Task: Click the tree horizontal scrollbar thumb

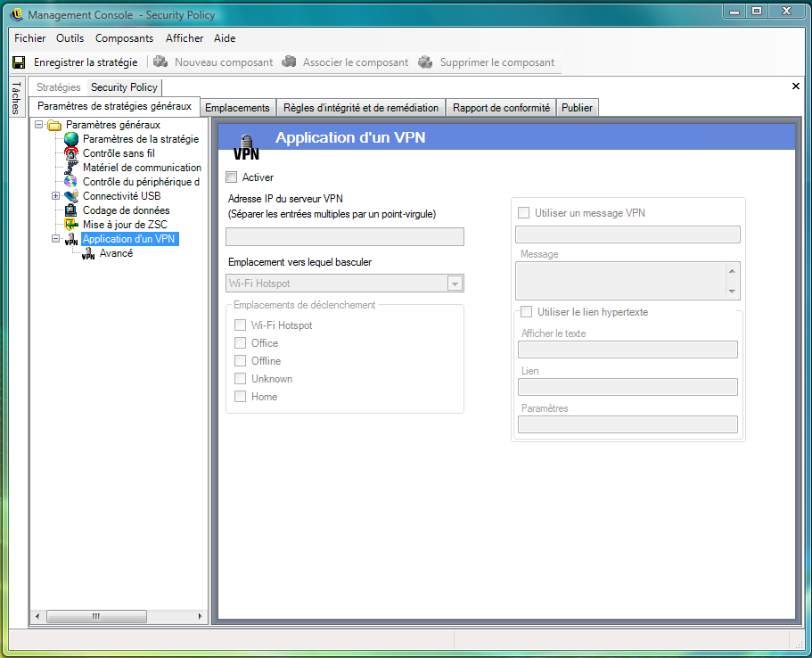Action: 96,616
